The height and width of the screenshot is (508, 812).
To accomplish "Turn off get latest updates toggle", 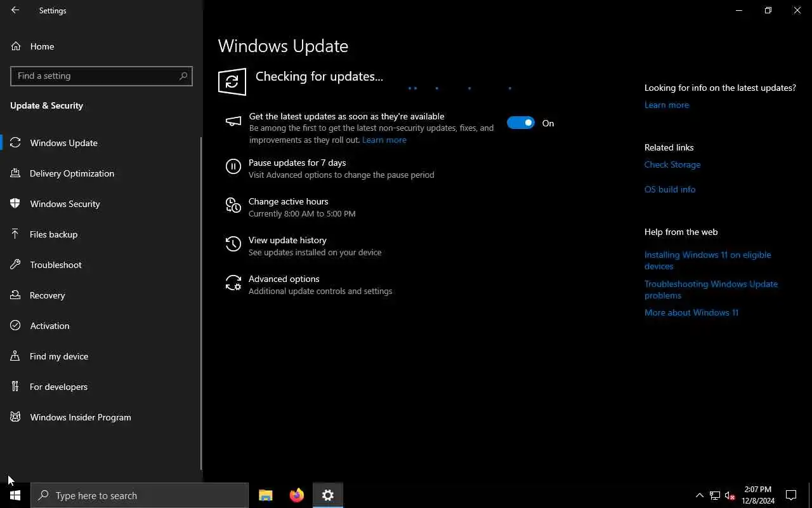I will tap(521, 123).
